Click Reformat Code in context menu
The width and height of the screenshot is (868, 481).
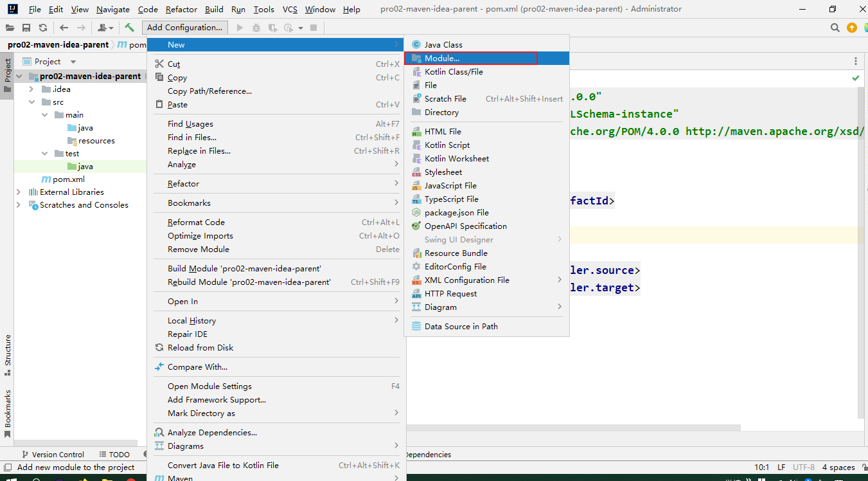(x=277, y=222)
